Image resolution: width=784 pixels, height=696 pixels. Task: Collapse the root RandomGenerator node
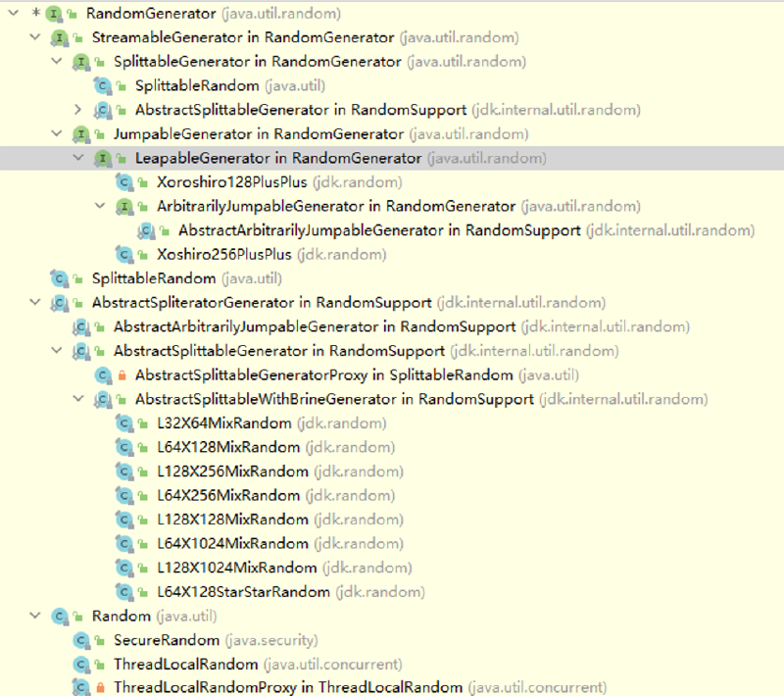pyautogui.click(x=12, y=14)
